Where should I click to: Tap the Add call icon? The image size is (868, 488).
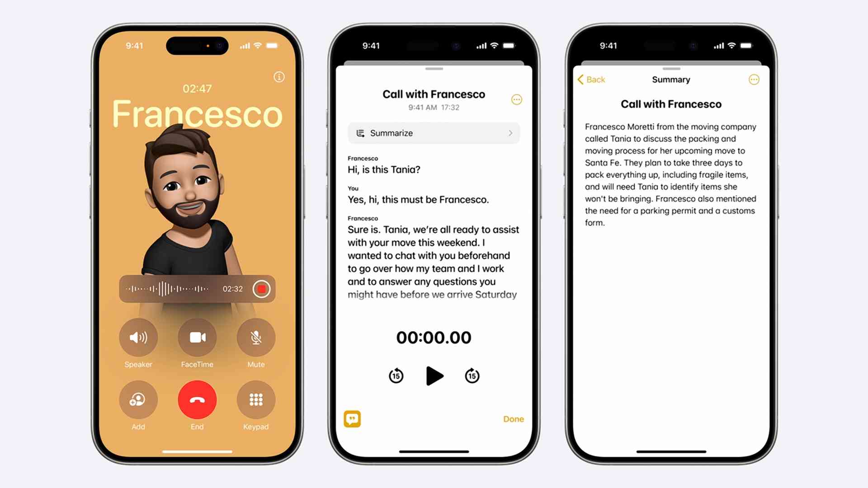pyautogui.click(x=138, y=399)
